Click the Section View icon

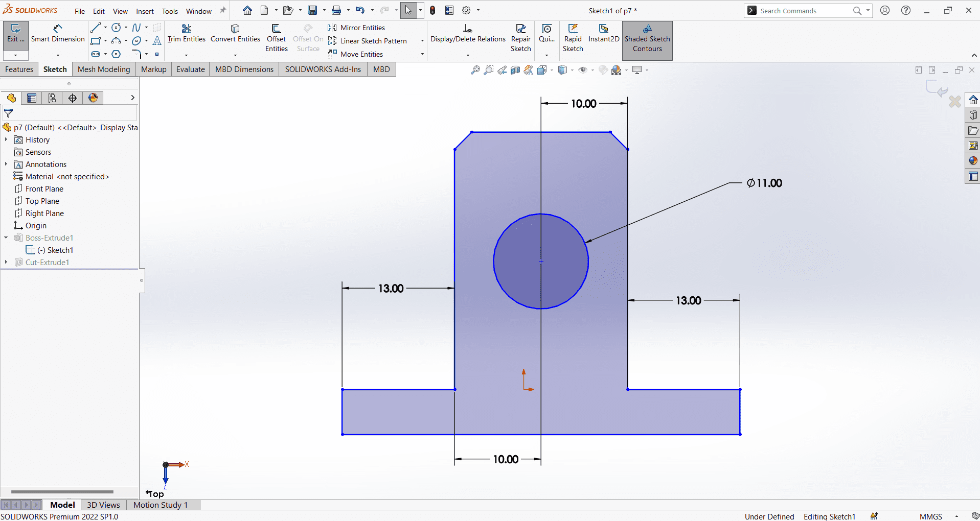(x=515, y=70)
